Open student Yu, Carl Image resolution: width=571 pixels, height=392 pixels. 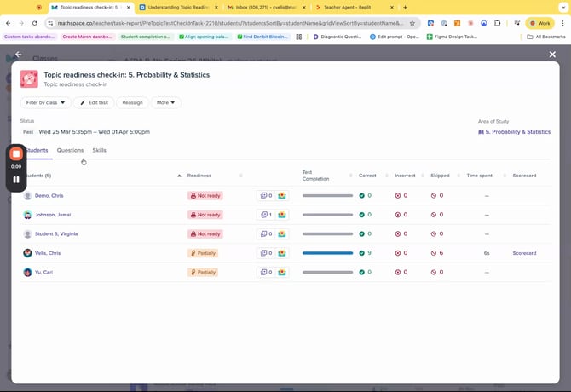43,272
